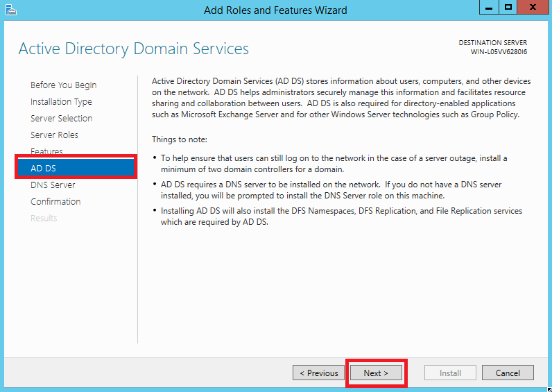Click the wizard icon in title bar
This screenshot has width=552, height=392.
(x=11, y=10)
